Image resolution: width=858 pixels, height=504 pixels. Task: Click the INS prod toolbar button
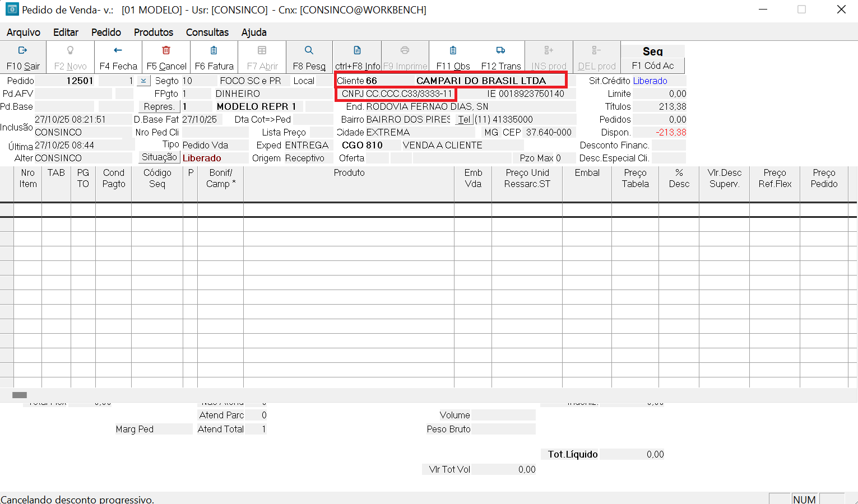point(549,58)
